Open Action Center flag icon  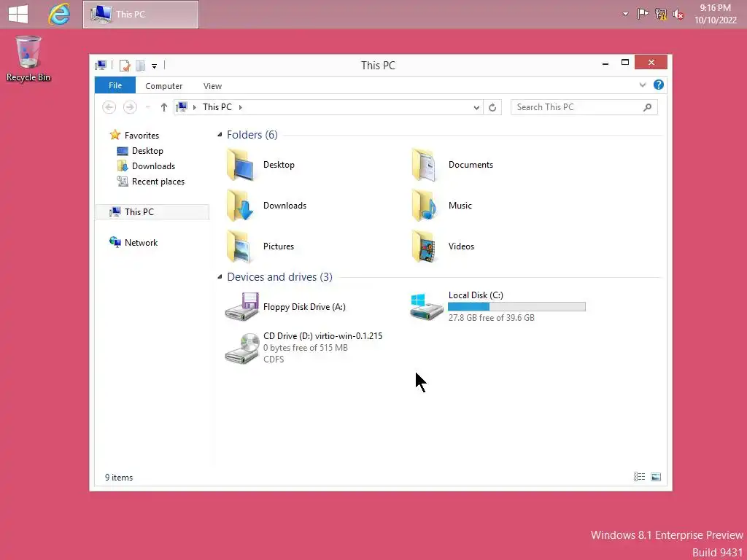click(x=643, y=15)
